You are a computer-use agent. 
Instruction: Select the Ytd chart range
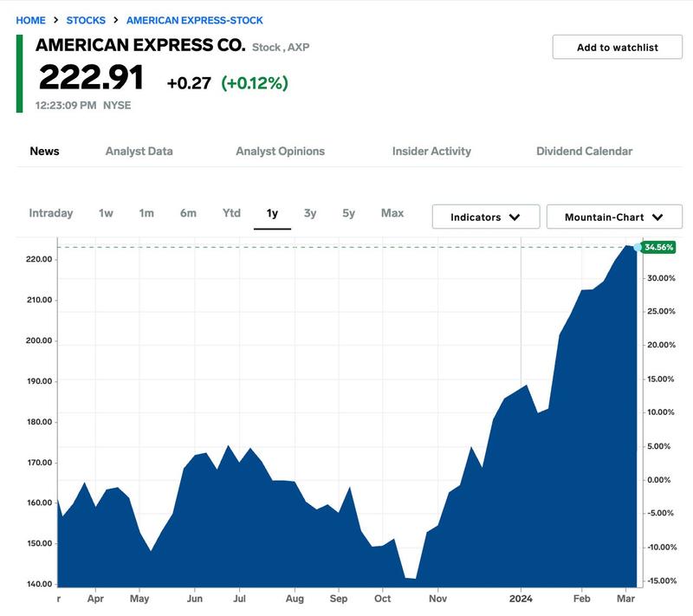231,213
